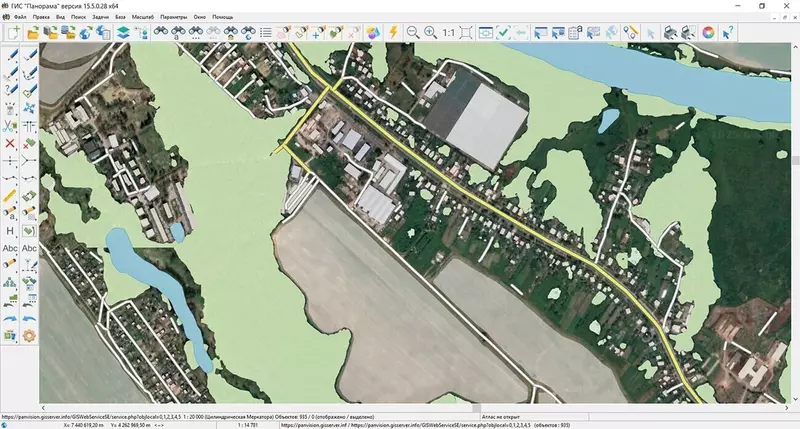Open the Задачи menu

tap(99, 18)
